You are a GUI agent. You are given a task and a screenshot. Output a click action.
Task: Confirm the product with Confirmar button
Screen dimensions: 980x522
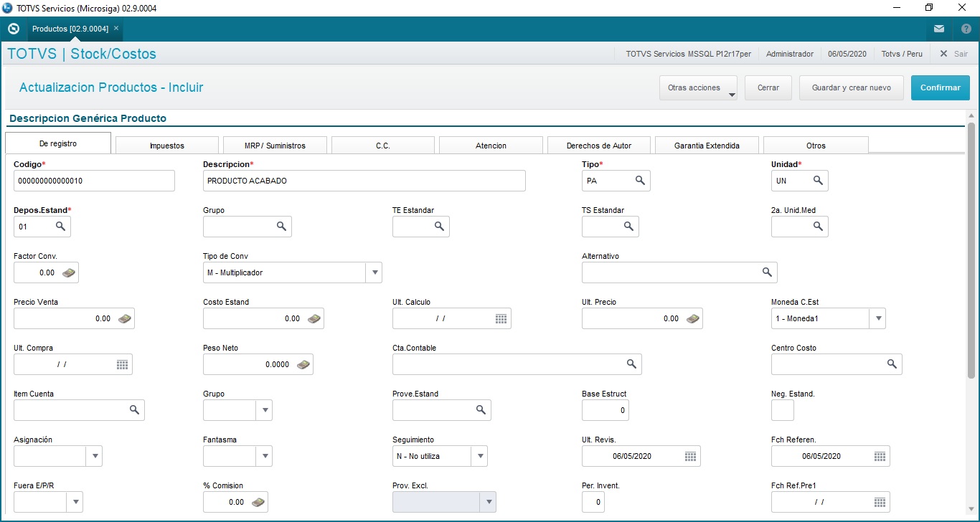[941, 88]
